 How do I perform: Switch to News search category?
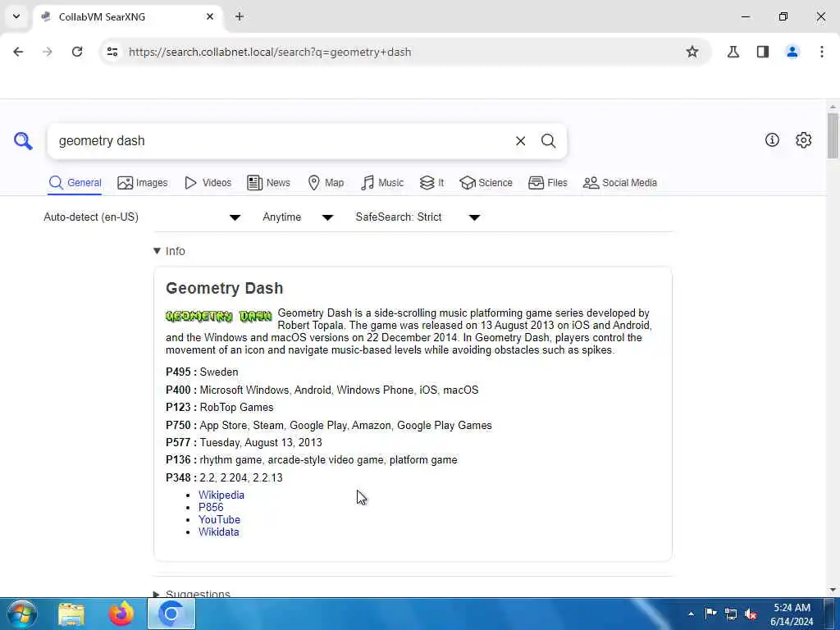pos(268,183)
